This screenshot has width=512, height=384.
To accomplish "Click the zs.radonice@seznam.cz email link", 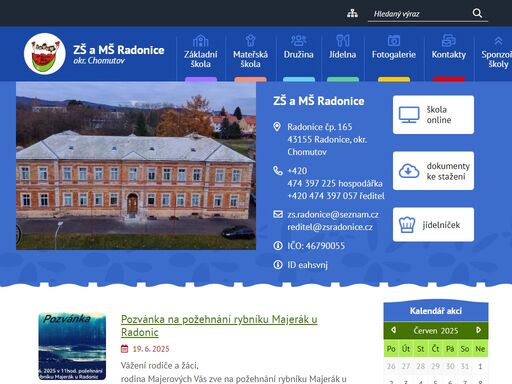I will [333, 214].
